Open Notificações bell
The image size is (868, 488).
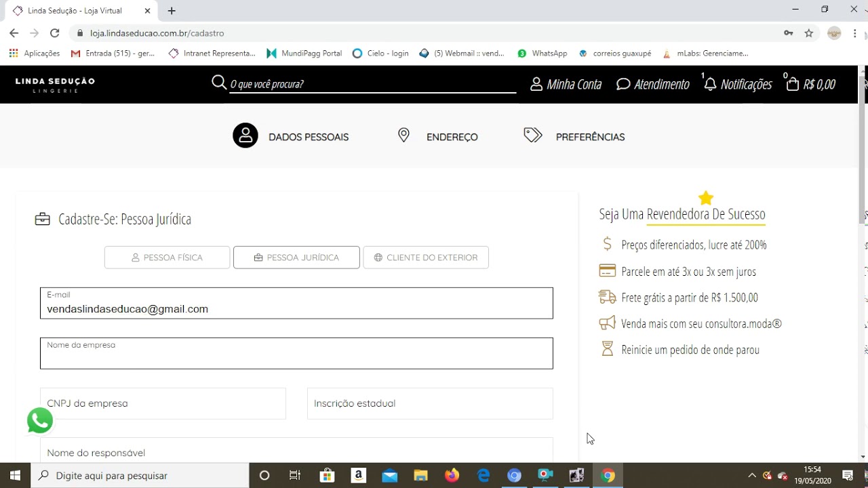point(738,84)
